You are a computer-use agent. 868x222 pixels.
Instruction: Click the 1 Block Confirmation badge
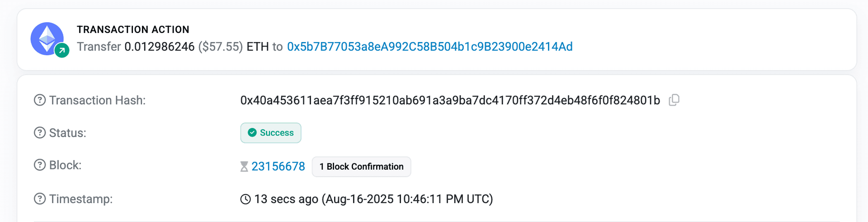(361, 167)
